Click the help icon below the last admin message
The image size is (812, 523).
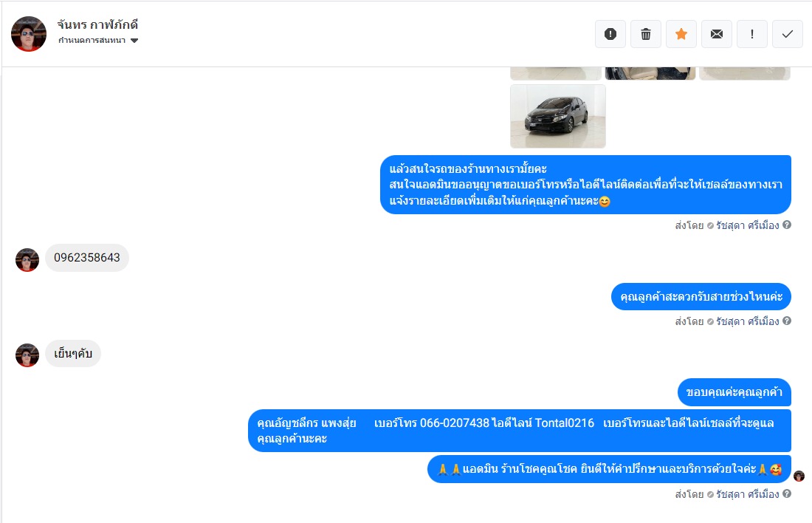[787, 494]
